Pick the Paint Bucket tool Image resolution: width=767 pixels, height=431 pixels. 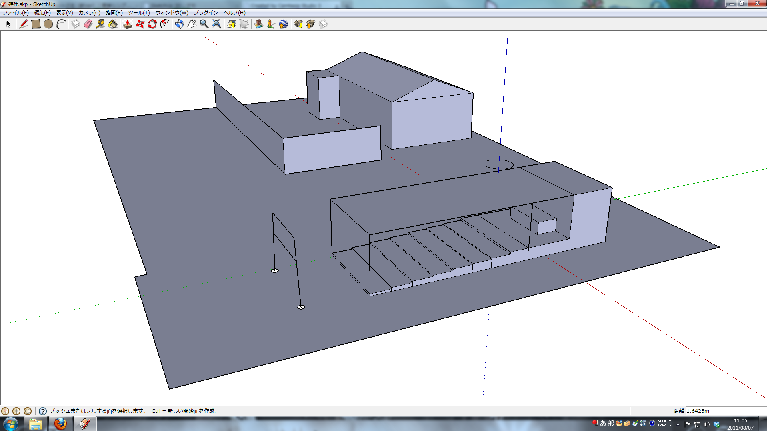[113, 24]
